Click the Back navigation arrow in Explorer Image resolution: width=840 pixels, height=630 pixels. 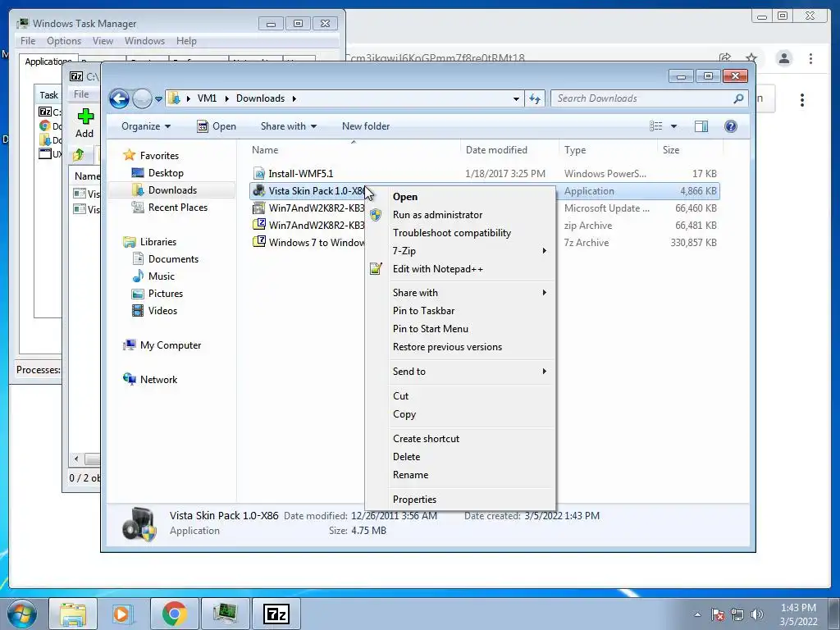coord(119,98)
